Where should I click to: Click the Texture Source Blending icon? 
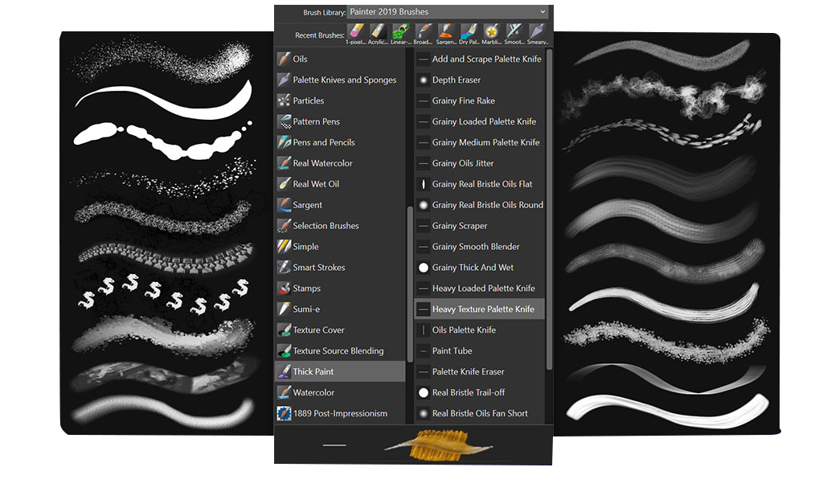click(284, 350)
